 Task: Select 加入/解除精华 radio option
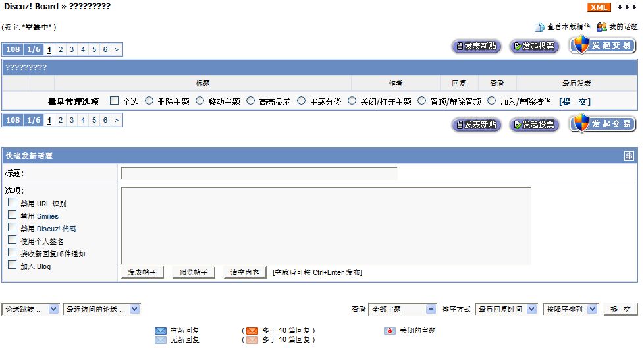click(x=491, y=101)
